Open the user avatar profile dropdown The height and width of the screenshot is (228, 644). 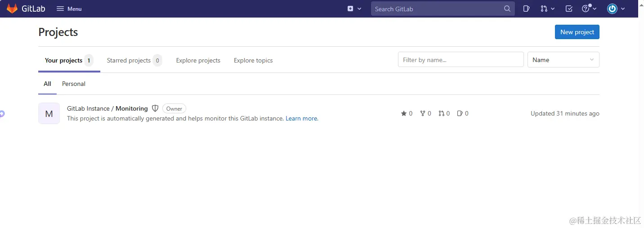616,9
